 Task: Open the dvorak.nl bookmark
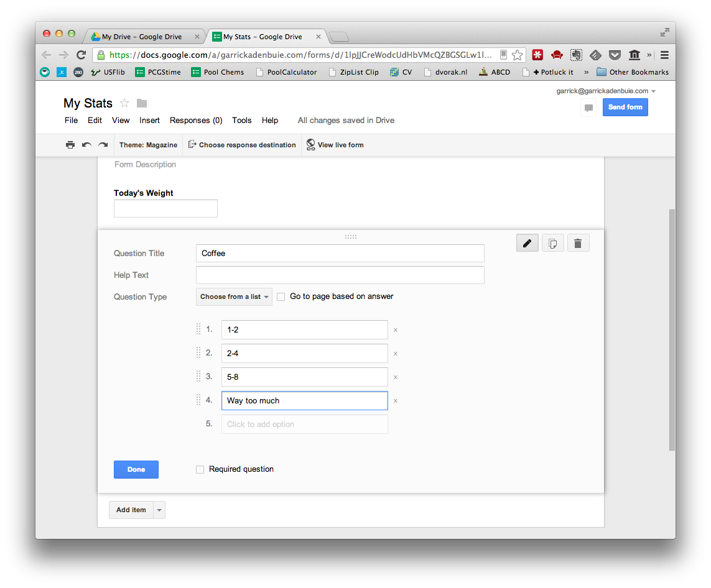446,72
